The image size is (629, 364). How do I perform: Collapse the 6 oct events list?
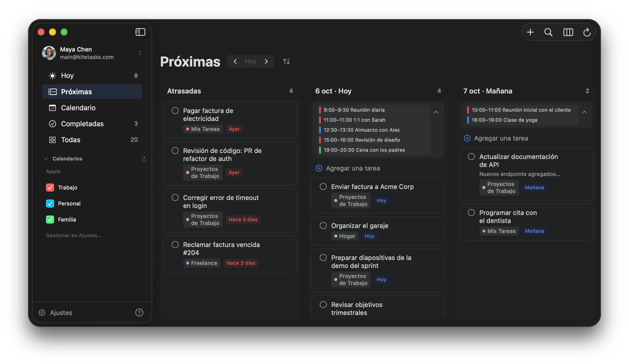(x=436, y=112)
